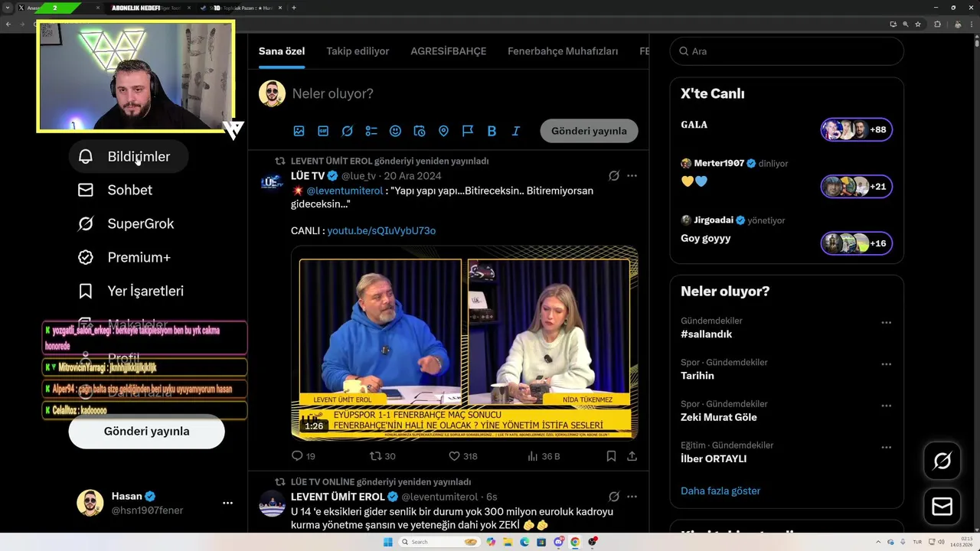The width and height of the screenshot is (980, 551).
Task: View analytics of LÜE TV post (36 B)
Action: coord(544,456)
